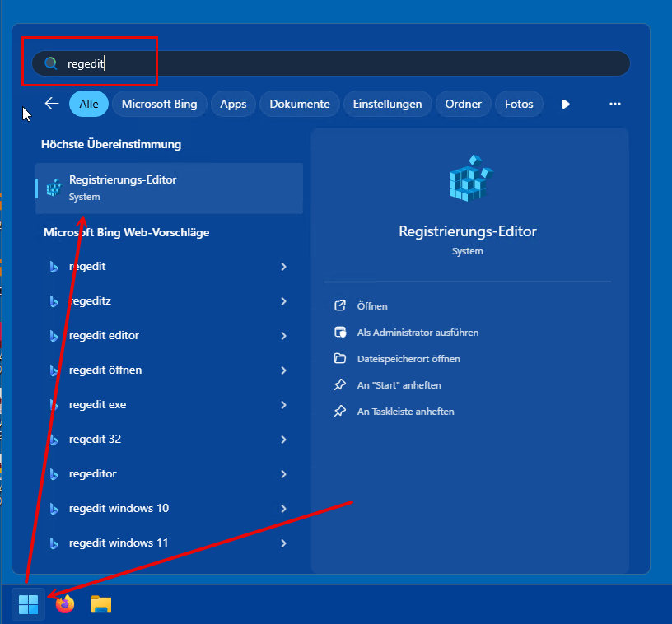
Task: Select the An "Start" anheften pin icon
Action: point(340,384)
